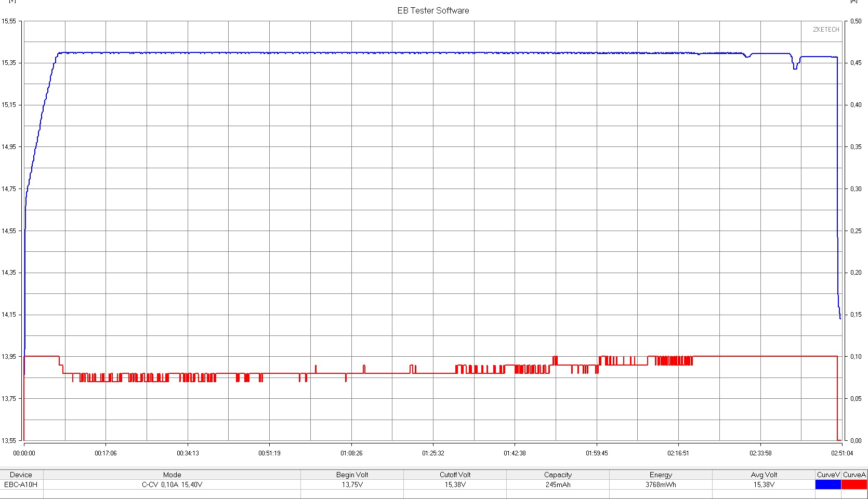The image size is (868, 499).
Task: Click the 0,00 current axis label
Action: pyautogui.click(x=856, y=440)
